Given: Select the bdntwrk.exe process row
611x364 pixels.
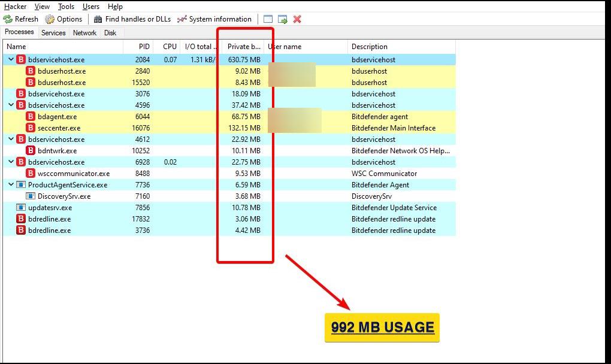Looking at the screenshot, I should click(229, 151).
